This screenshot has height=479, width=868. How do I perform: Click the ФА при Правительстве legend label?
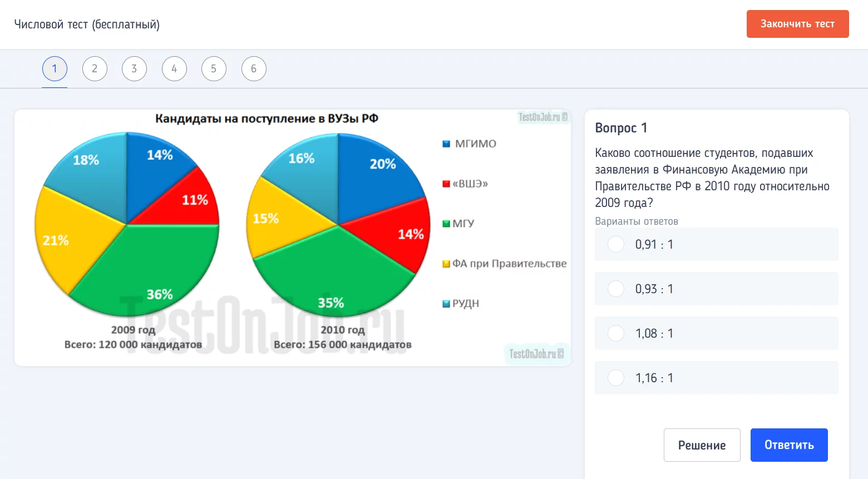coord(510,263)
